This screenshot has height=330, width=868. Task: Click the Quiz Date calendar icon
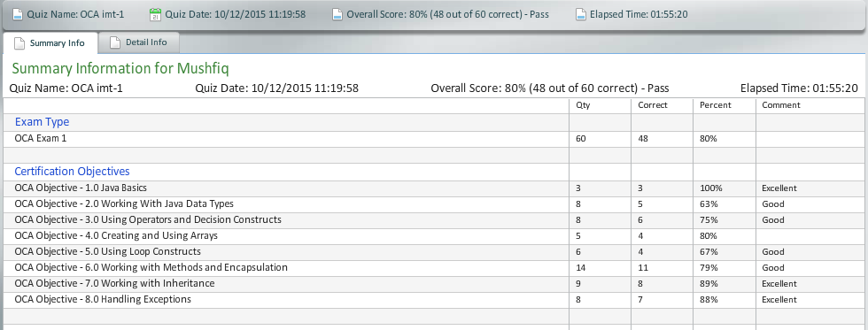(x=155, y=14)
